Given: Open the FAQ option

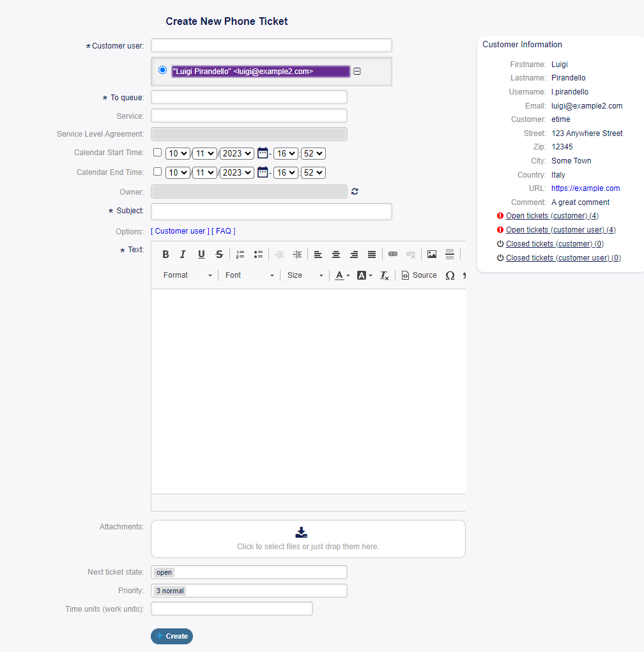Looking at the screenshot, I should pos(224,231).
